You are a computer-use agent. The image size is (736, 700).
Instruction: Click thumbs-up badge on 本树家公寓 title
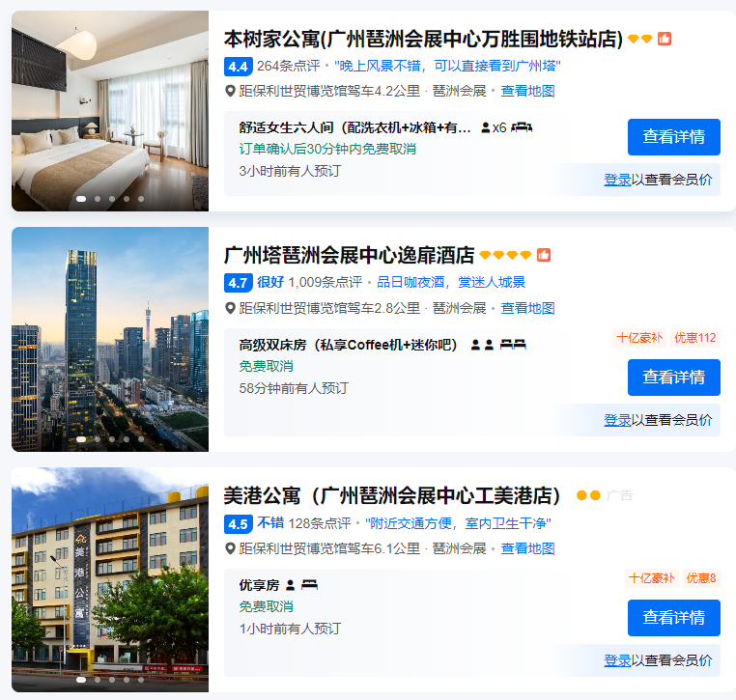(665, 39)
